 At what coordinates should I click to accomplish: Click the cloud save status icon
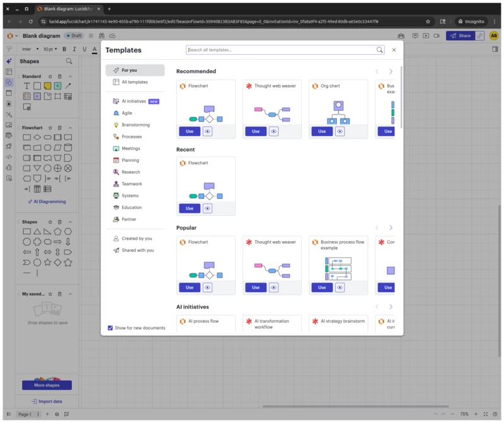112,36
